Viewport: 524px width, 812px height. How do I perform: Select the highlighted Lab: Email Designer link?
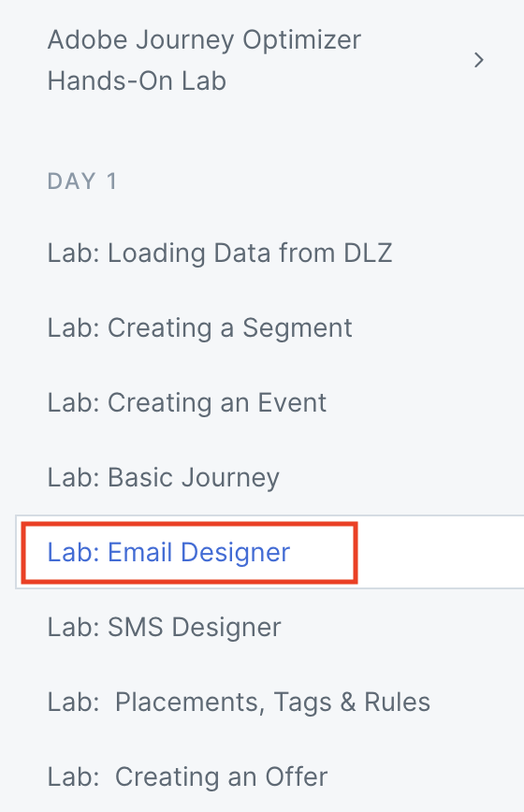point(168,552)
